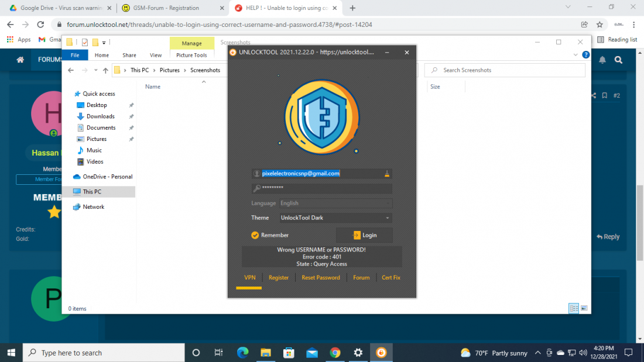Open the Windows Start menu
The width and height of the screenshot is (644, 362).
[x=11, y=353]
